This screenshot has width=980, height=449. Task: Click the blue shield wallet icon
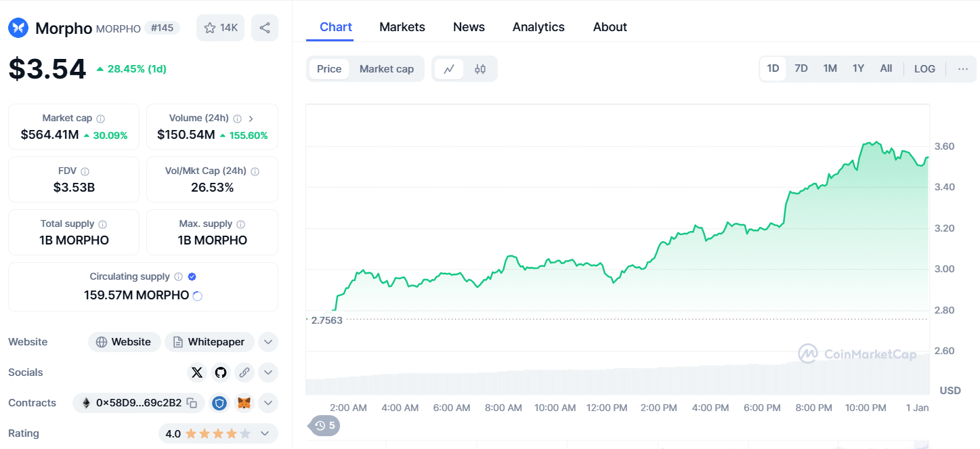[219, 403]
